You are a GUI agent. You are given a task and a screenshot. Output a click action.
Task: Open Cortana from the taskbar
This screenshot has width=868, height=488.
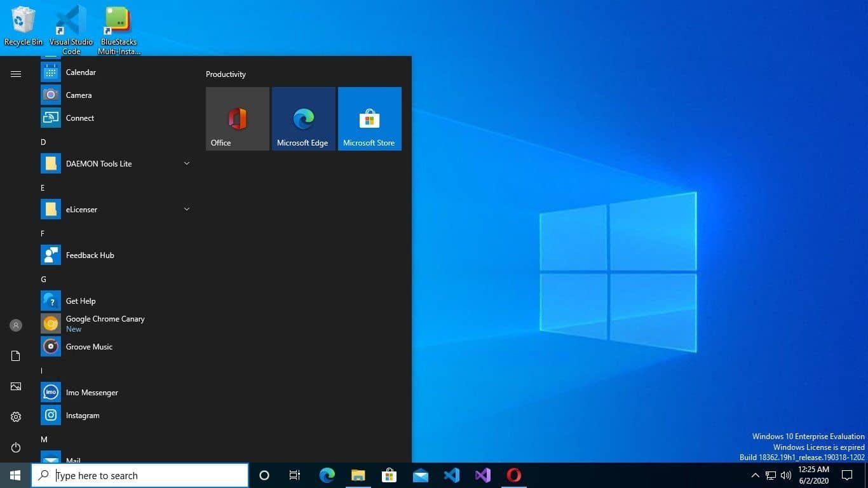click(264, 475)
